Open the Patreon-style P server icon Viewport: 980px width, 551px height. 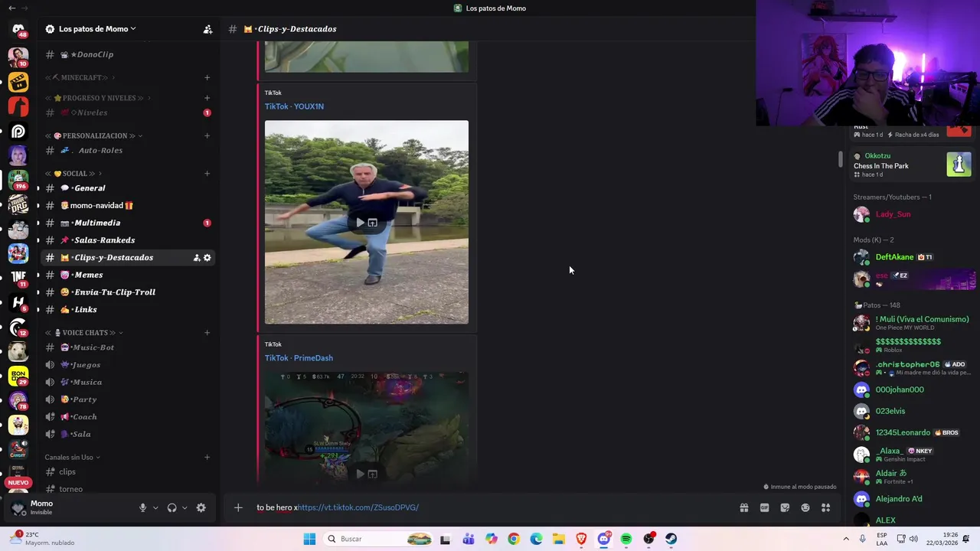[x=18, y=131]
